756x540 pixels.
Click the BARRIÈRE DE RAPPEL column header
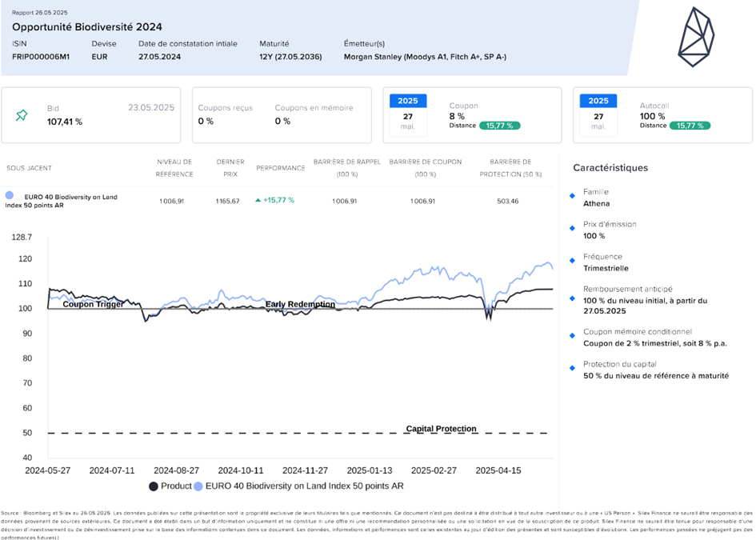[x=347, y=168]
